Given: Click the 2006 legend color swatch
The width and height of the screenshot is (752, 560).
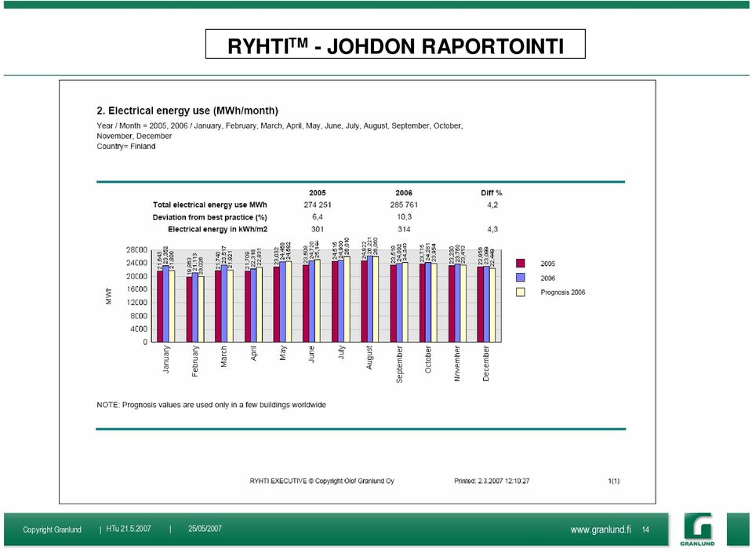Looking at the screenshot, I should (x=521, y=278).
